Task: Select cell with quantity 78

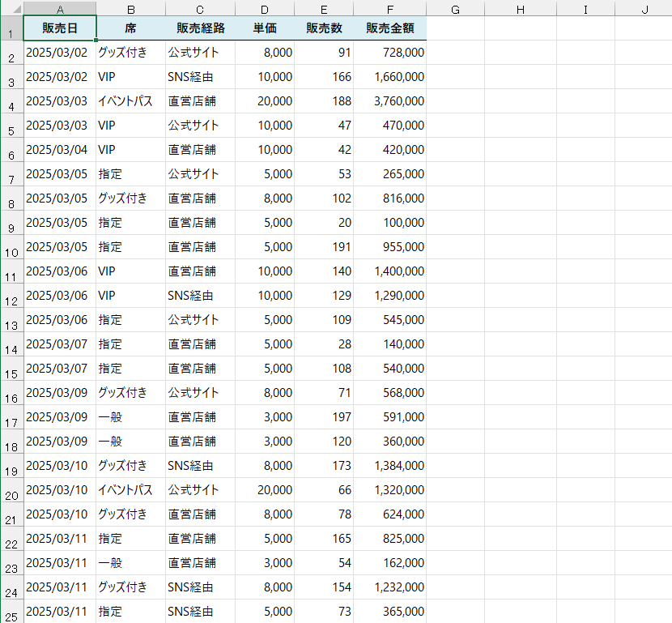Action: coord(324,514)
